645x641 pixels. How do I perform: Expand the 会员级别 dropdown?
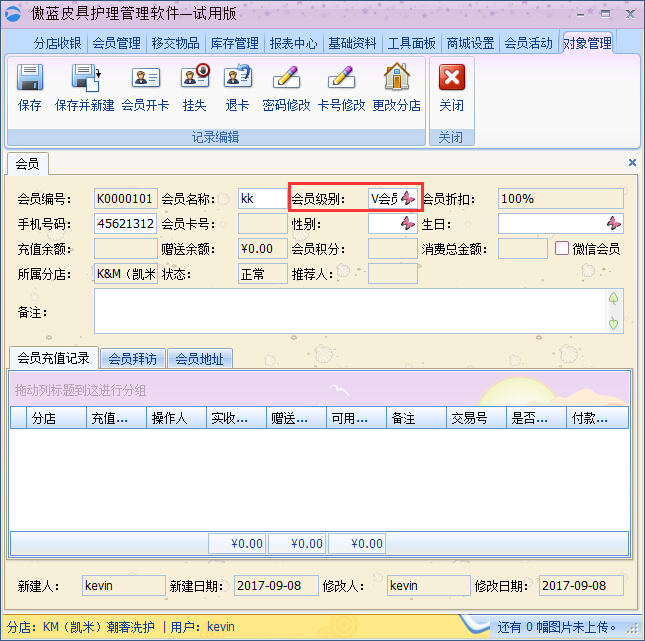click(408, 198)
